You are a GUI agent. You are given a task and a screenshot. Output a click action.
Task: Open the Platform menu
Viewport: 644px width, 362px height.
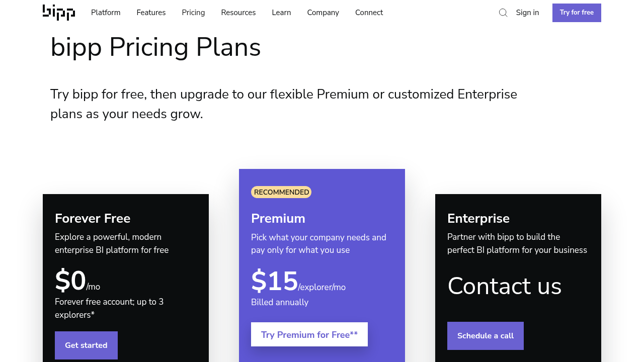point(106,13)
